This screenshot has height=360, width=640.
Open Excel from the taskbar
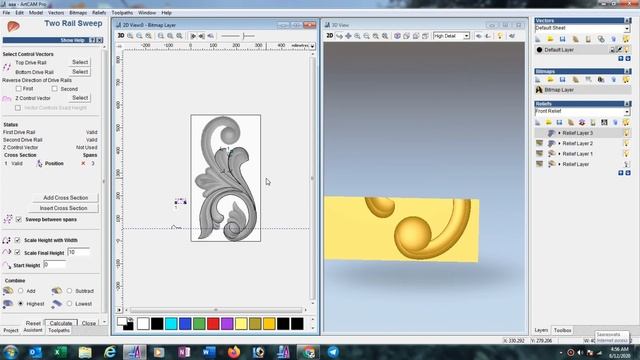60,352
